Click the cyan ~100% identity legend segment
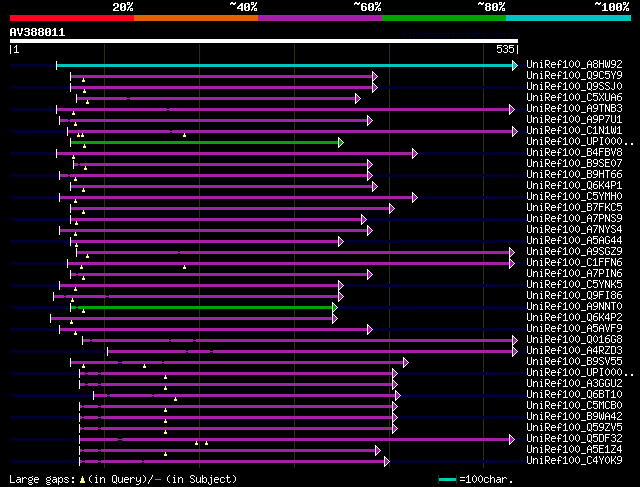This screenshot has width=640, height=487. click(x=569, y=18)
